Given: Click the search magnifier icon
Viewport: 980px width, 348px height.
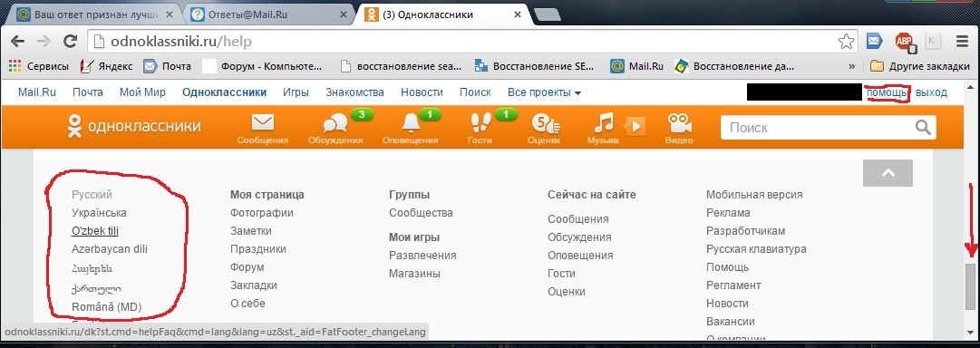Looking at the screenshot, I should click(923, 128).
